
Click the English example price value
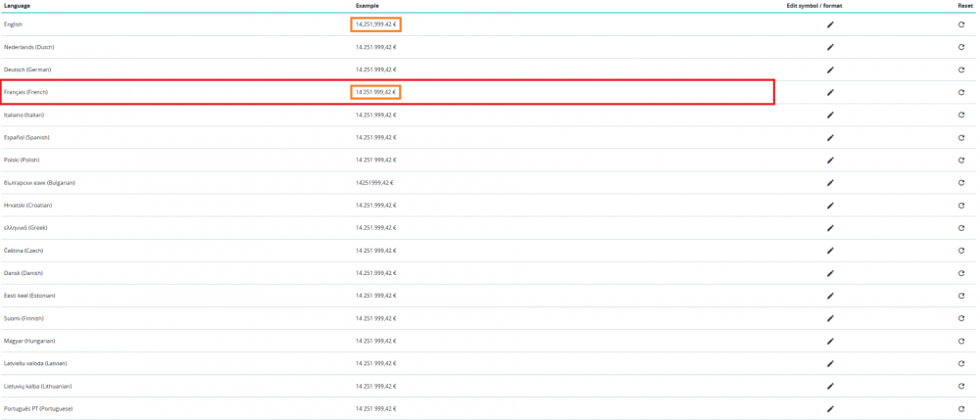375,24
